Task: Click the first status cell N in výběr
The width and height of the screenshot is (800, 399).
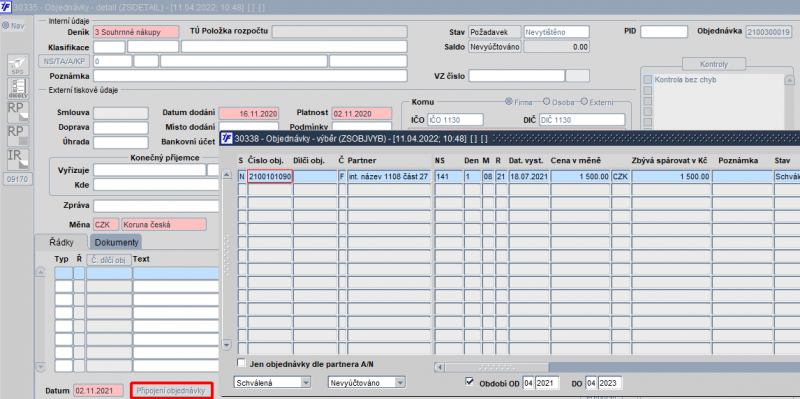Action: tap(242, 177)
